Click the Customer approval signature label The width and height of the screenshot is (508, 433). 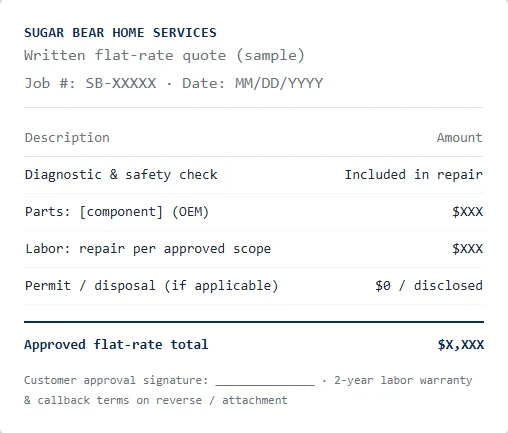(x=116, y=380)
